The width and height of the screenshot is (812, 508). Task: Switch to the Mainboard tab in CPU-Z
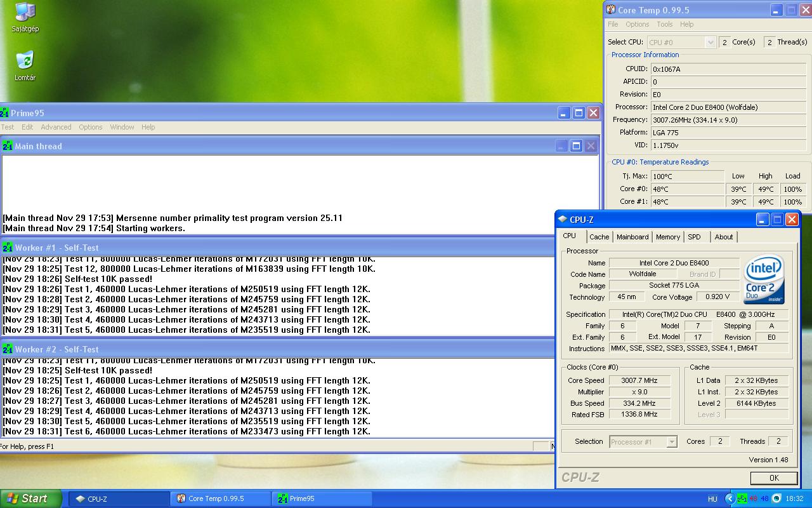point(632,237)
